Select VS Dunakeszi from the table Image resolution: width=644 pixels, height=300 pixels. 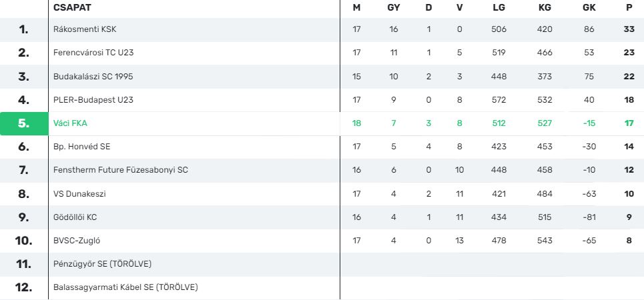tap(79, 194)
